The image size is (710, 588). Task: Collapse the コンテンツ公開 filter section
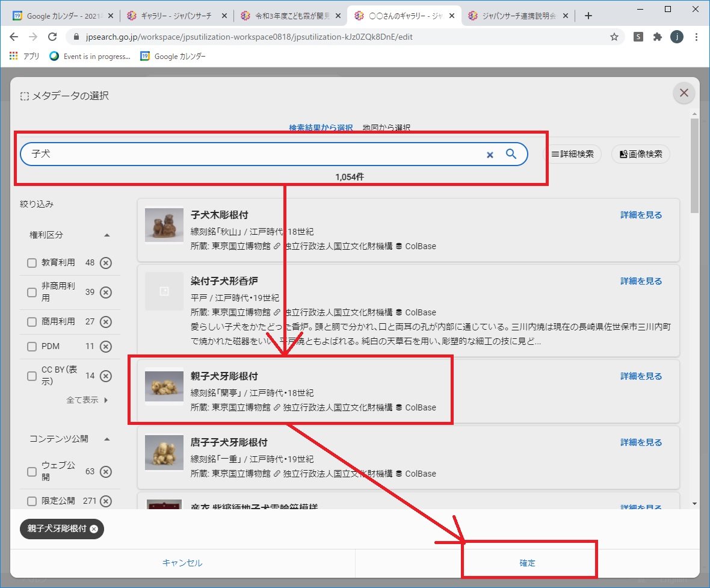click(x=107, y=439)
